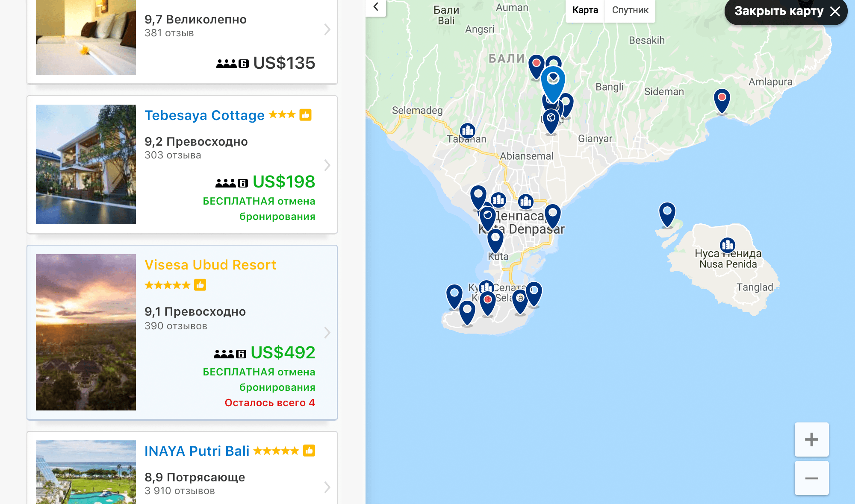855x504 pixels.
Task: Click the 381 отзыв review count
Action: click(x=169, y=33)
